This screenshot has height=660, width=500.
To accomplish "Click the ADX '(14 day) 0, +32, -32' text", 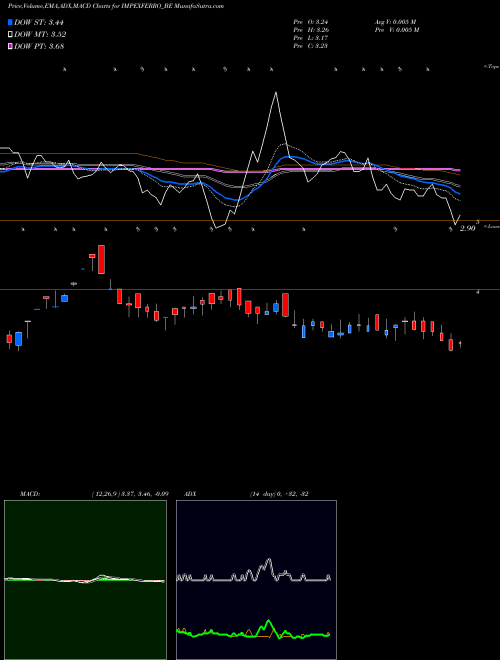I will pos(279,494).
